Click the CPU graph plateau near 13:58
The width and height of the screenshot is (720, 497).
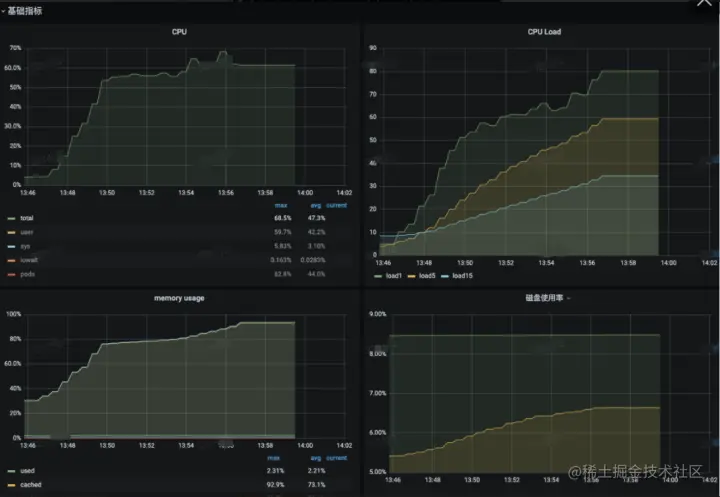(x=265, y=65)
